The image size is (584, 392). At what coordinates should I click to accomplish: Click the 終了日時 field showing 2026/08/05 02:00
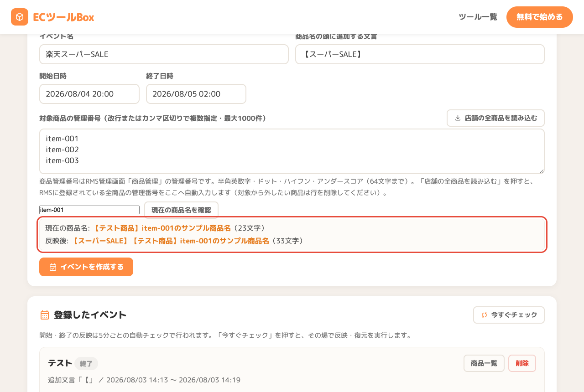[x=196, y=94]
